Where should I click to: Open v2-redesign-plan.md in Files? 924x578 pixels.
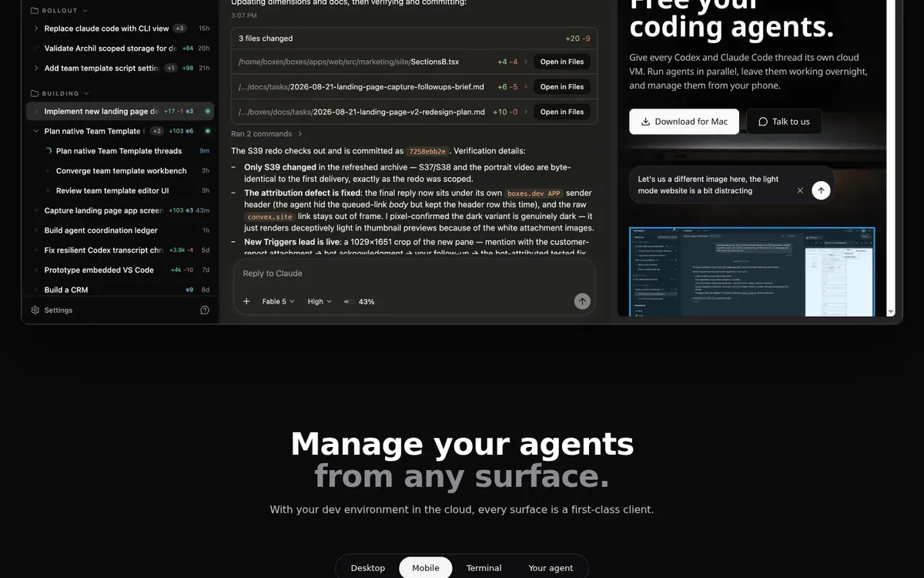tap(562, 112)
